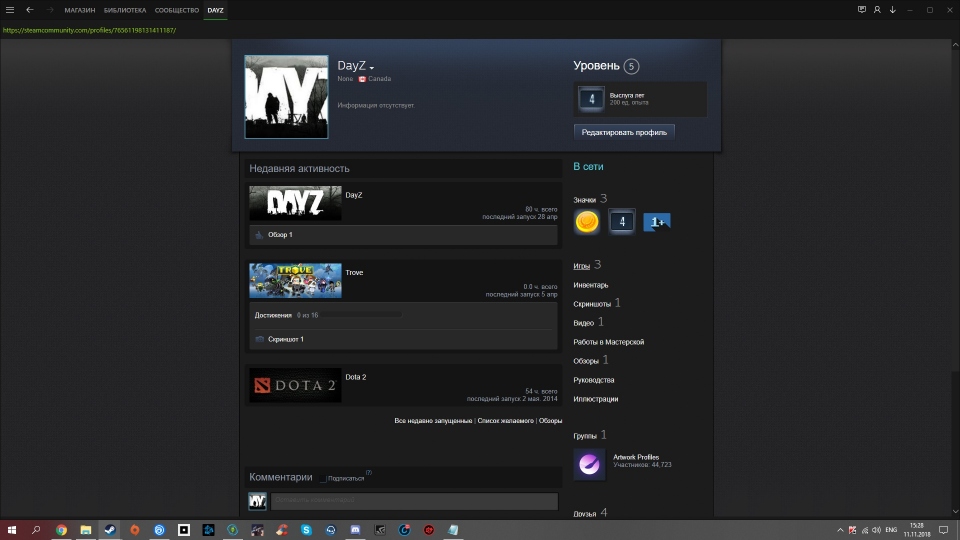Open Windows taskbar search
This screenshot has height=540, width=960.
click(36, 530)
